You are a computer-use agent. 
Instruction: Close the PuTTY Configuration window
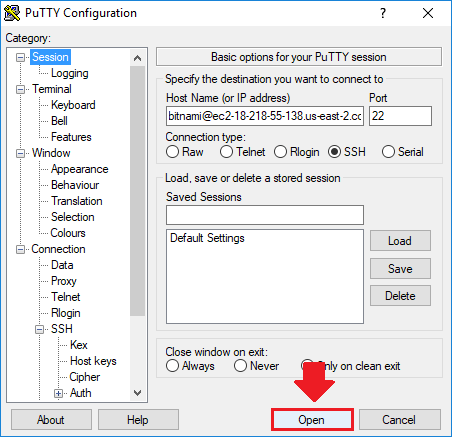point(428,13)
